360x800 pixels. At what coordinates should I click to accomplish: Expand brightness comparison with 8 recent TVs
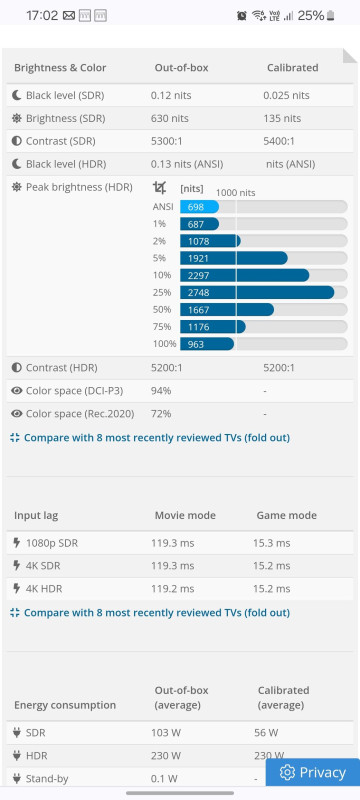tap(150, 438)
